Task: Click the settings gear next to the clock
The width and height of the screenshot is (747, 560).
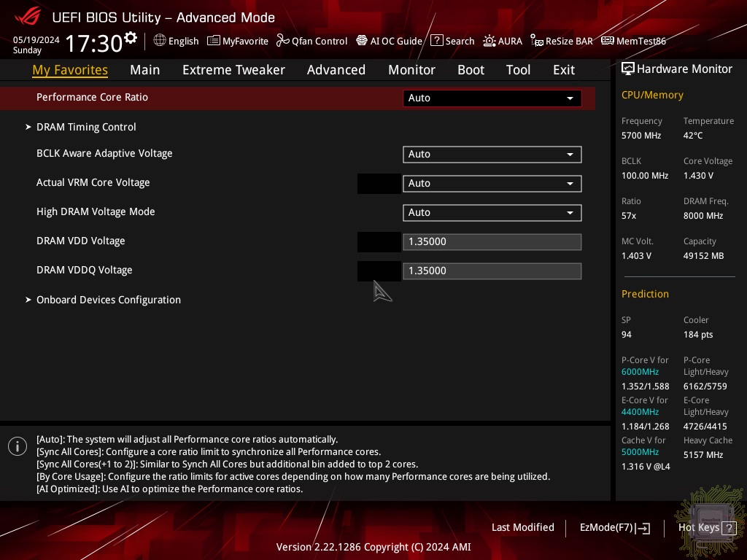Action: [x=131, y=38]
